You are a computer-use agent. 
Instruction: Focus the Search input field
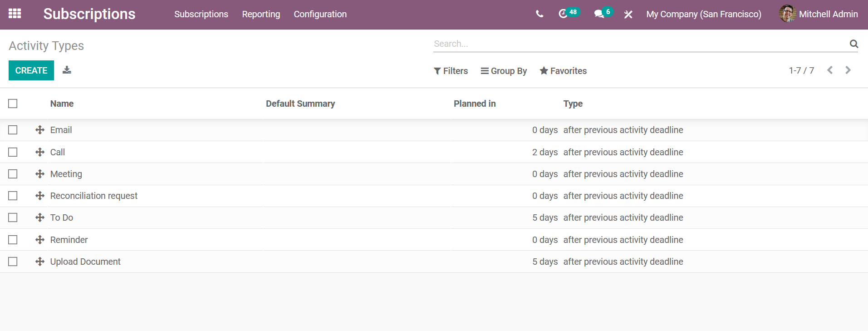tap(639, 44)
